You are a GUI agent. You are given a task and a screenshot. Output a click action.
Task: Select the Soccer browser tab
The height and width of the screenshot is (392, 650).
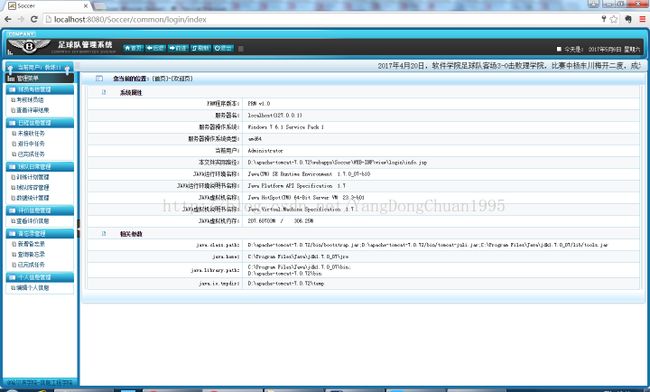(48, 6)
